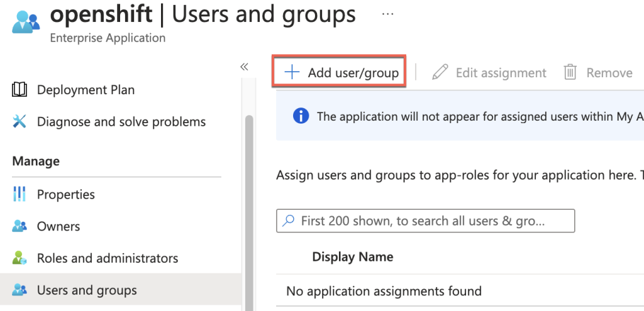This screenshot has height=311, width=644.
Task: Collapse the sidebar with double chevron
Action: click(x=245, y=67)
